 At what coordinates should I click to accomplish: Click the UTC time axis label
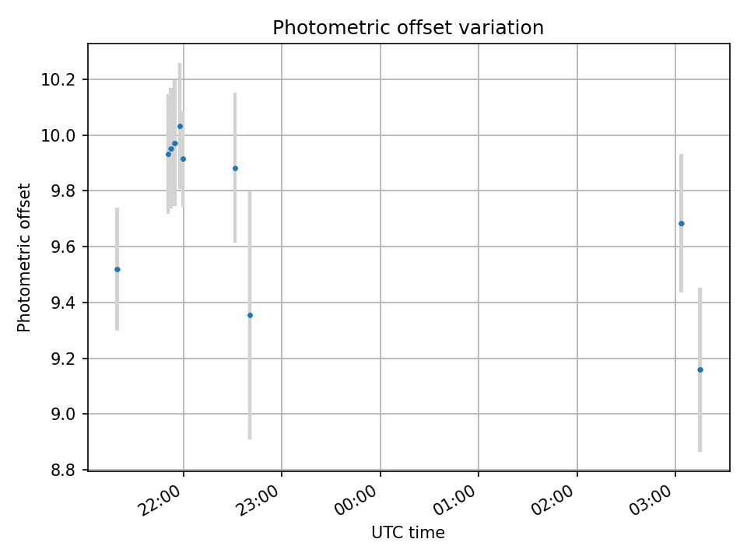pyautogui.click(x=408, y=532)
